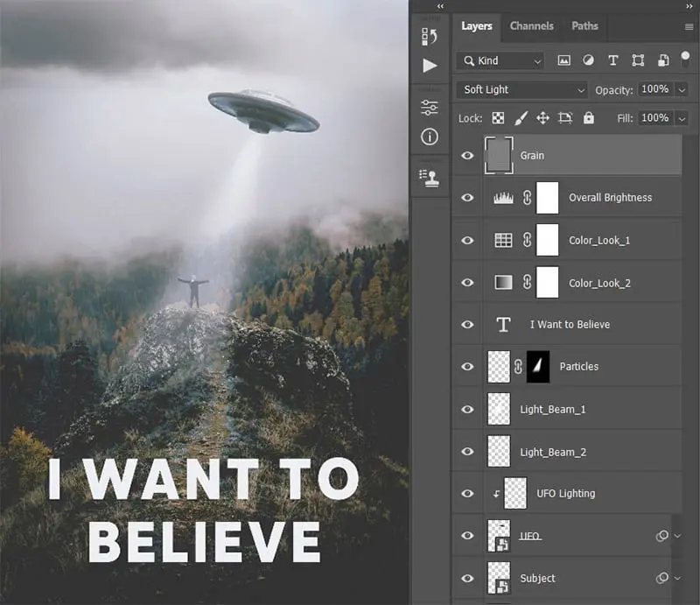This screenshot has height=605, width=700.
Task: Select the Particles layer mask thumbnail
Action: pos(538,366)
